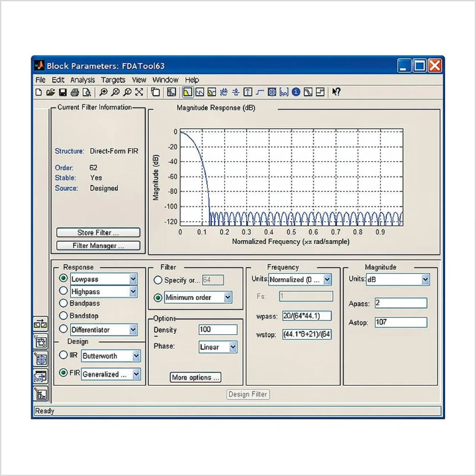Click the What's This help icon
Screen dimensions: 476x476
pos(336,92)
